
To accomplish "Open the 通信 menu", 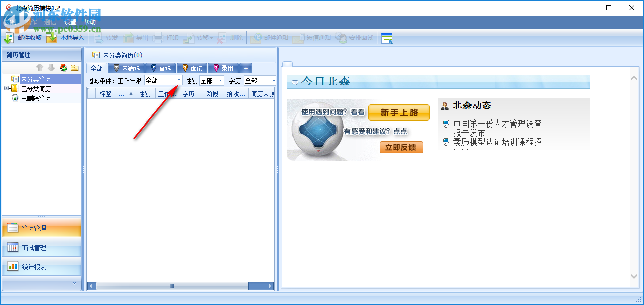I will 50,22.
